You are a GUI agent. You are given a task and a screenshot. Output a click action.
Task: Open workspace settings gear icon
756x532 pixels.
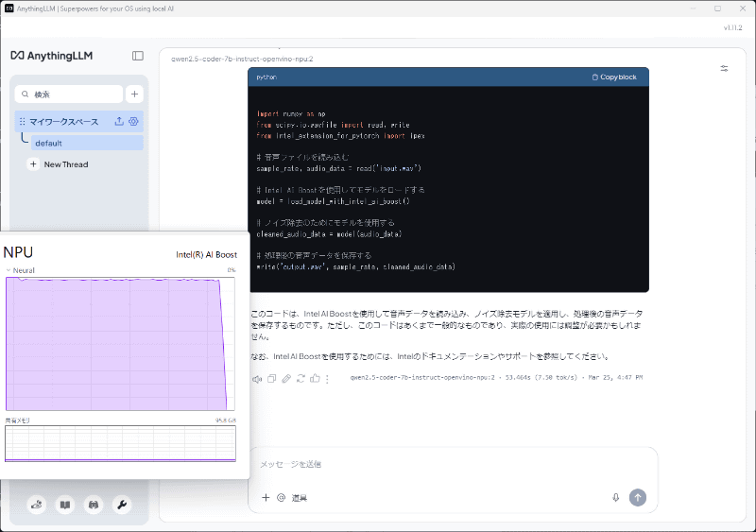(x=133, y=122)
